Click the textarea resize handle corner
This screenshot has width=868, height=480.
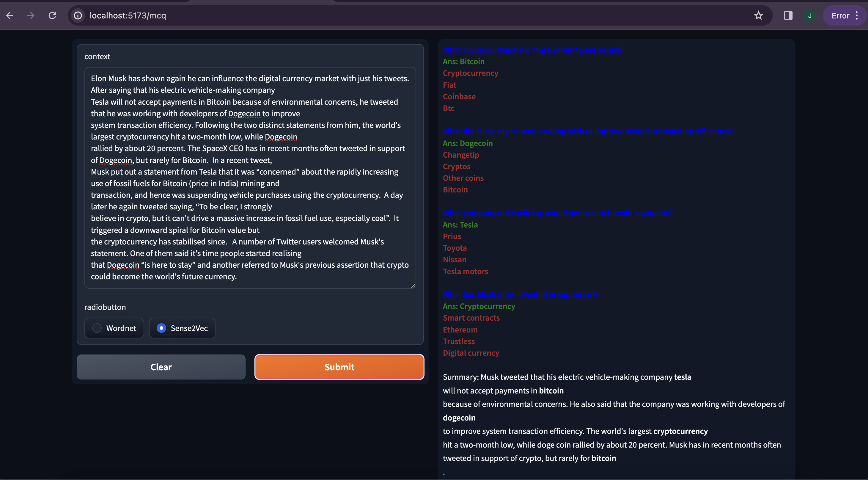(x=413, y=286)
